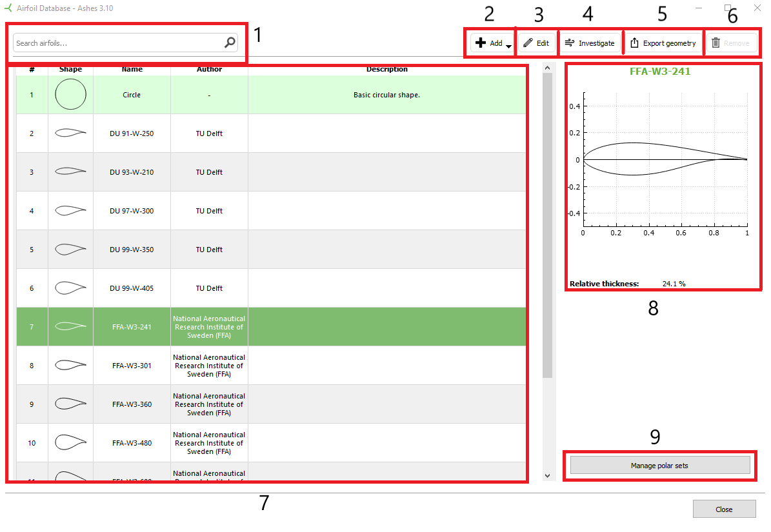Click the Name column header

click(132, 69)
